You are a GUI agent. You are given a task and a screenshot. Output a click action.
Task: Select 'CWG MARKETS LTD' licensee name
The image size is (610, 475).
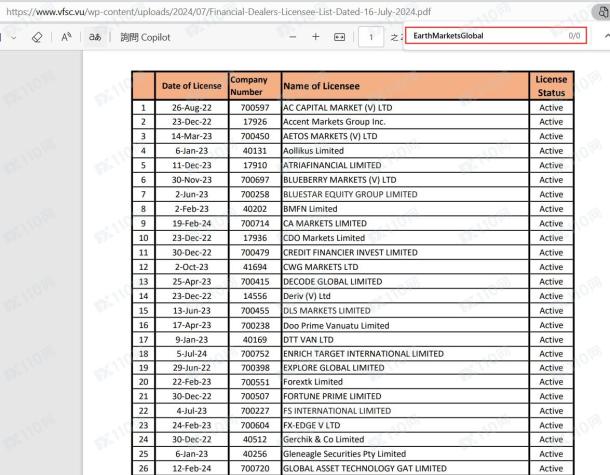[x=321, y=267]
